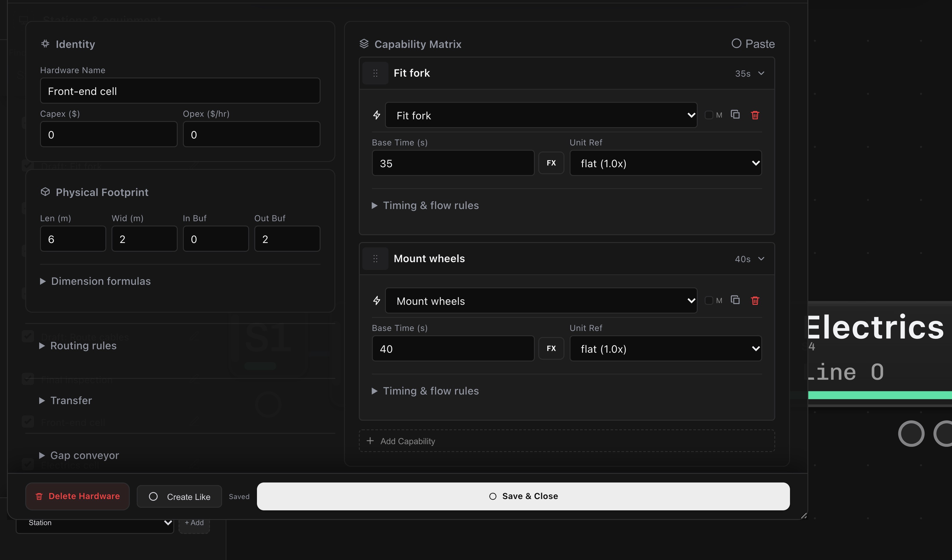Viewport: 952px width, 560px height.
Task: Click Save & Close
Action: tap(523, 496)
